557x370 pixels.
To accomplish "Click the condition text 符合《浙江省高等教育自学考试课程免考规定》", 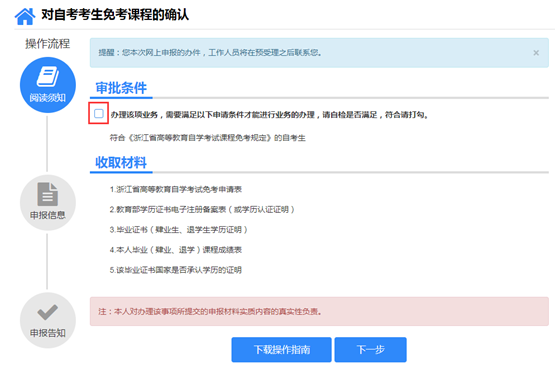I will tap(207, 138).
